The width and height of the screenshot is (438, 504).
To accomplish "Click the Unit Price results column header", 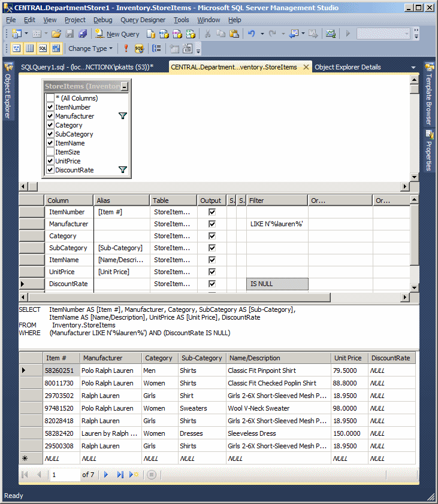I will pos(349,358).
